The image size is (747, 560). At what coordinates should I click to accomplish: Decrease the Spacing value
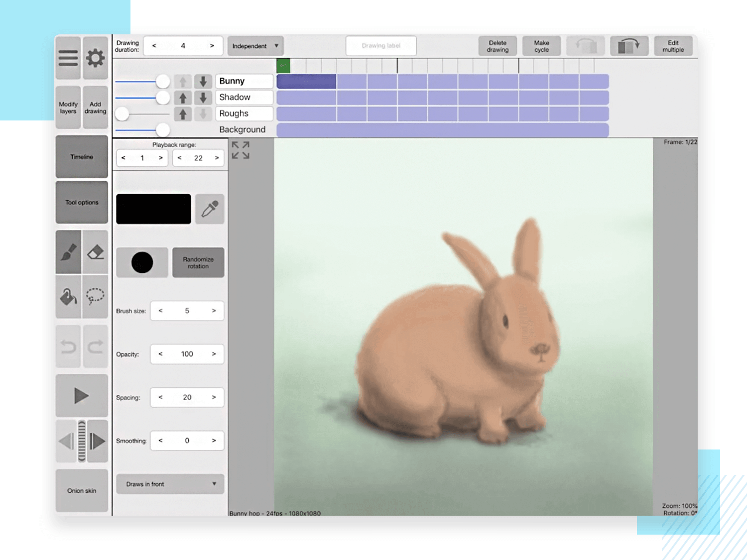(x=160, y=397)
